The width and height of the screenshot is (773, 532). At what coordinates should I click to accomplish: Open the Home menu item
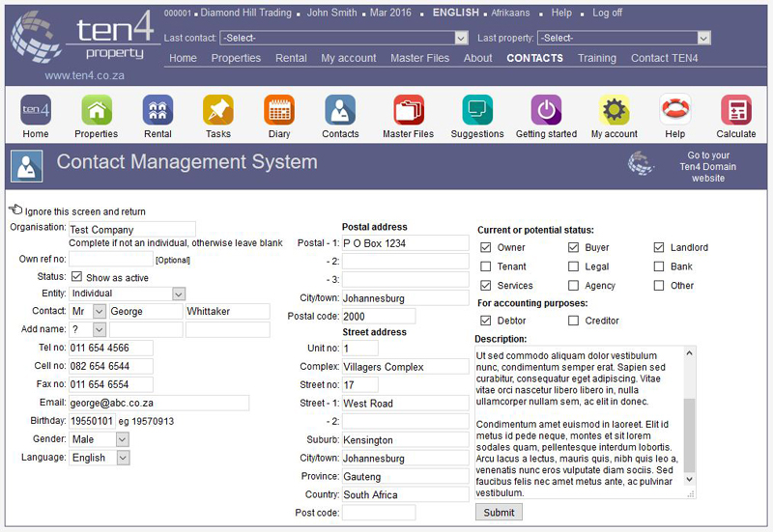pyautogui.click(x=183, y=58)
